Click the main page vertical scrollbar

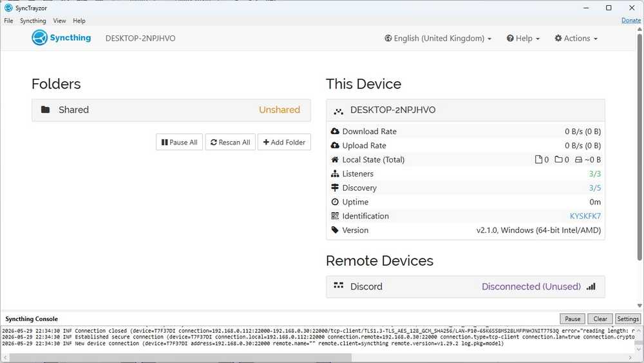tap(639, 147)
